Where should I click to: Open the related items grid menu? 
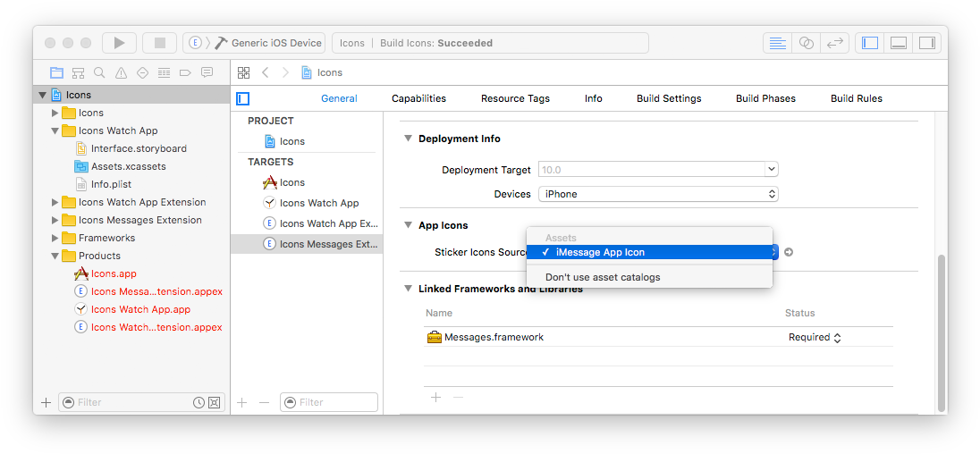(244, 72)
